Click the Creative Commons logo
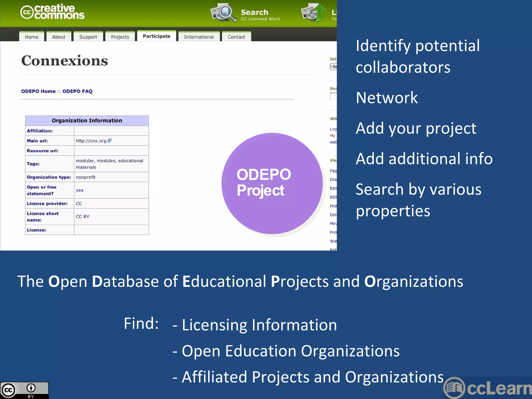 52,12
